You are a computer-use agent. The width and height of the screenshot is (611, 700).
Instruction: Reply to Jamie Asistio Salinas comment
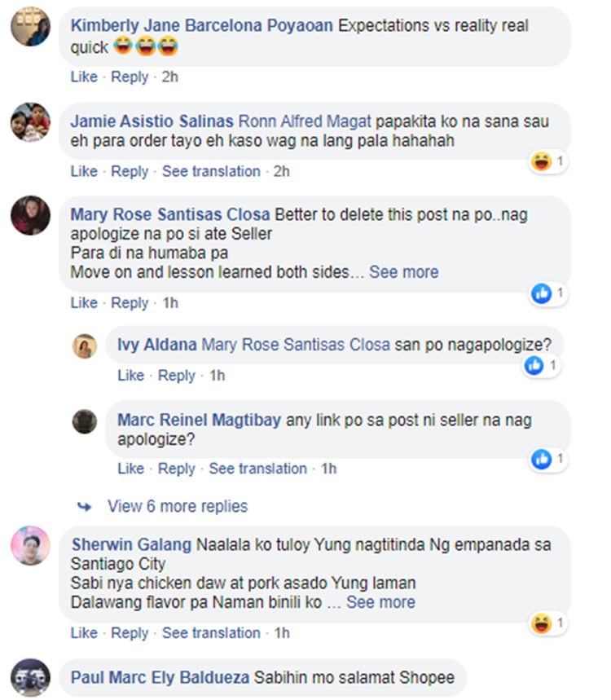(x=130, y=171)
